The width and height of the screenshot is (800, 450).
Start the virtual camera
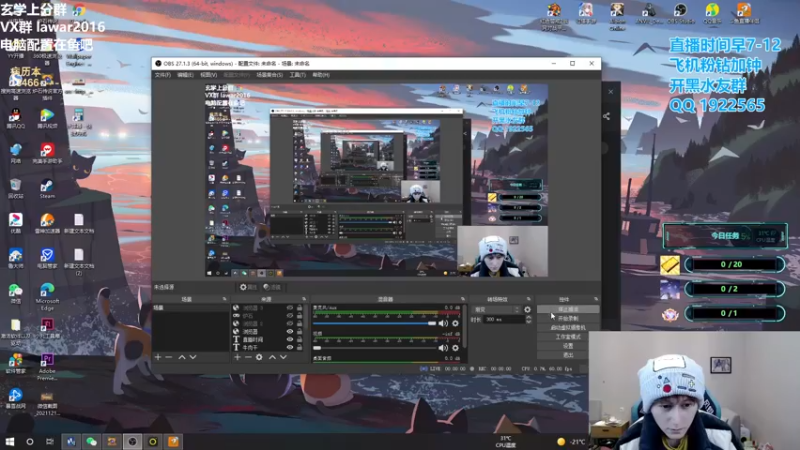[x=568, y=328]
